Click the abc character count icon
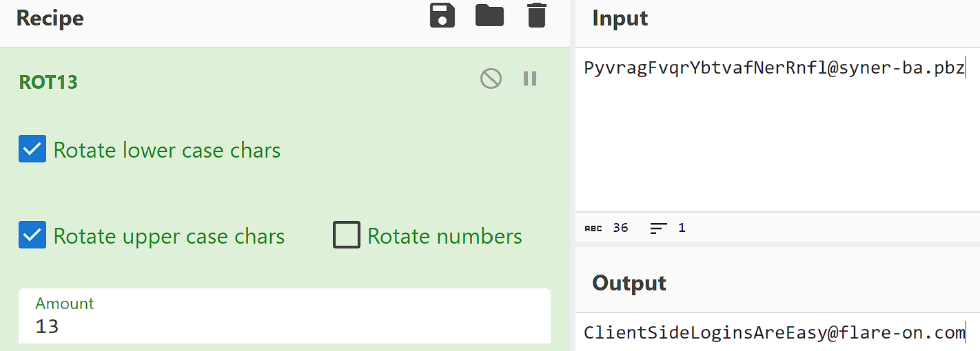The width and height of the screenshot is (980, 351). click(593, 228)
